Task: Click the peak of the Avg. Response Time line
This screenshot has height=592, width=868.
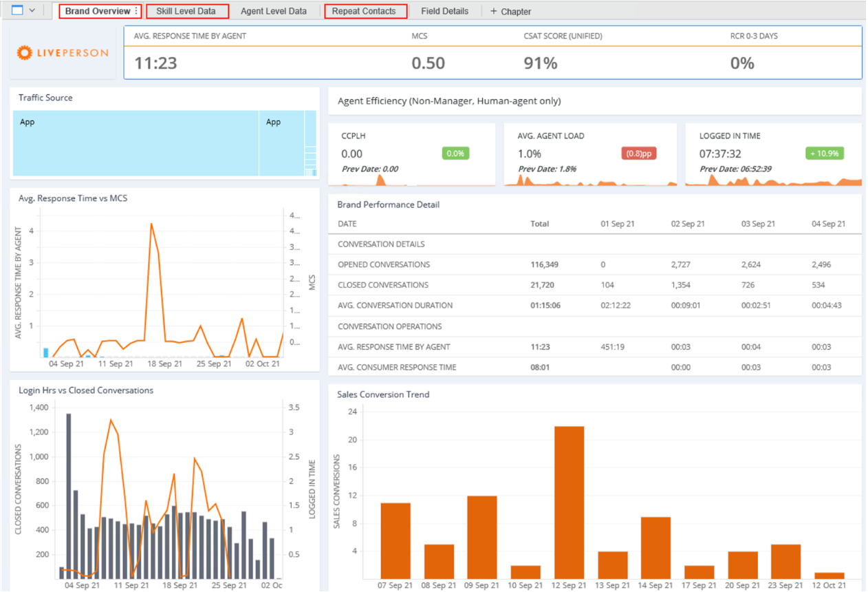Action: pos(151,224)
